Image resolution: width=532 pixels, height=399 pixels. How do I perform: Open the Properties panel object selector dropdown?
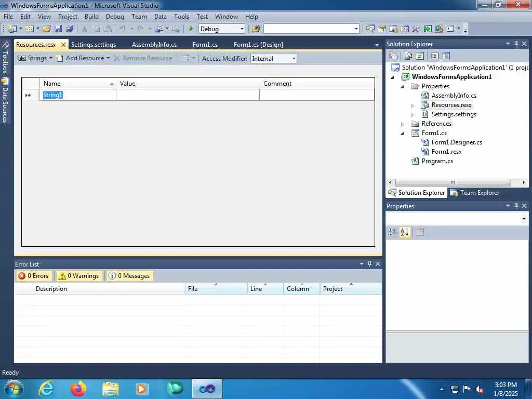click(x=524, y=219)
